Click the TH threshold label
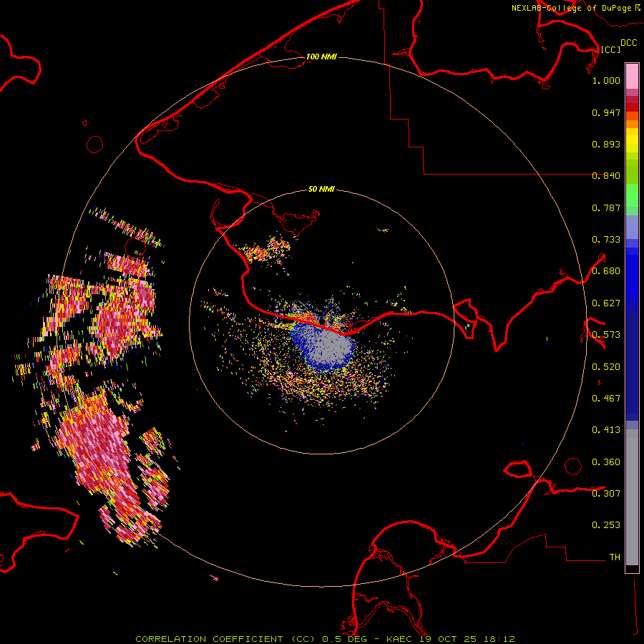The width and height of the screenshot is (644, 644). [x=615, y=557]
